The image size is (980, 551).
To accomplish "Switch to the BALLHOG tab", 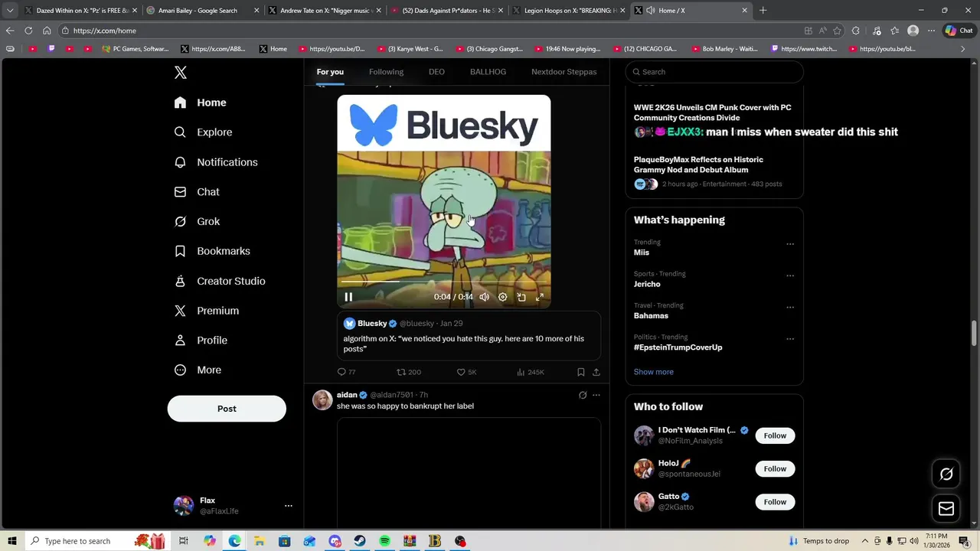I will click(488, 72).
